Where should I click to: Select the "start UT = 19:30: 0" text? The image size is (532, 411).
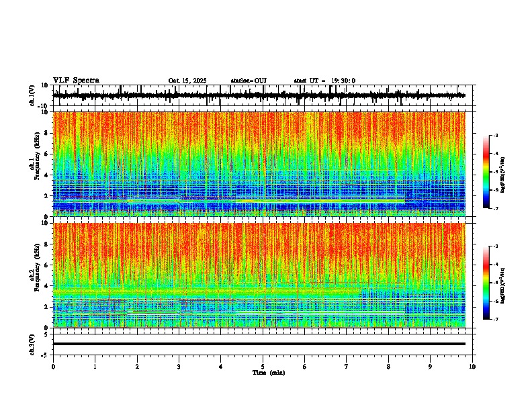tap(324, 81)
